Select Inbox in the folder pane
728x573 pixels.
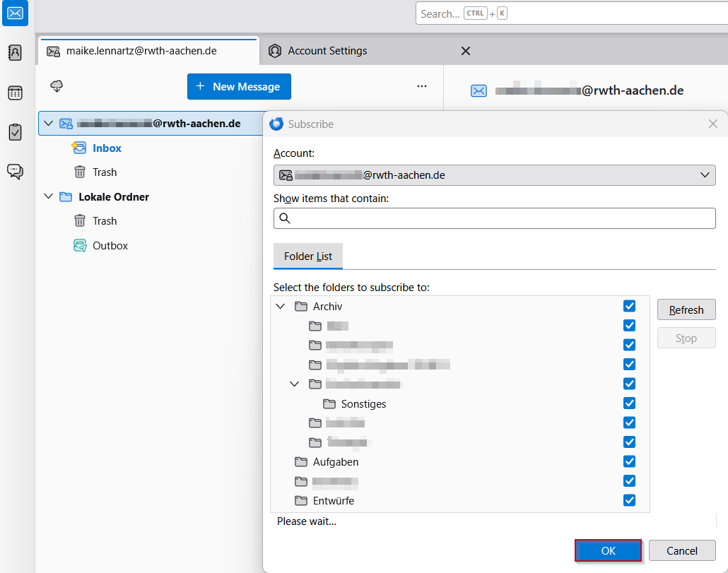(107, 148)
